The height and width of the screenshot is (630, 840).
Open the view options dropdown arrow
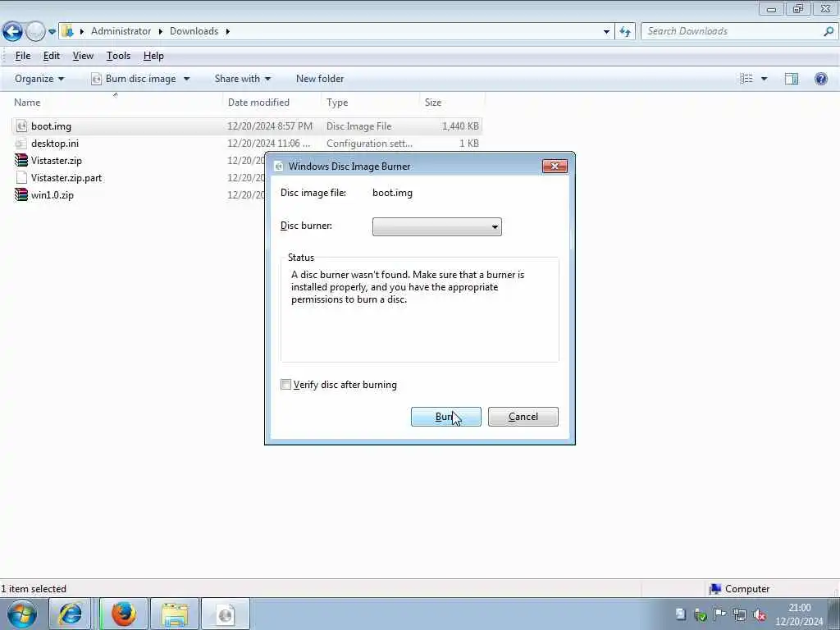coord(764,79)
